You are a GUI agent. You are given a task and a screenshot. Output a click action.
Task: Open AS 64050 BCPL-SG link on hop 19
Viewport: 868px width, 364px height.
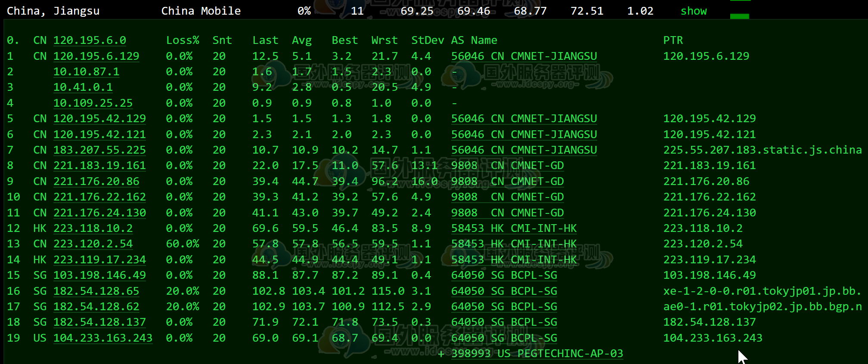click(504, 338)
